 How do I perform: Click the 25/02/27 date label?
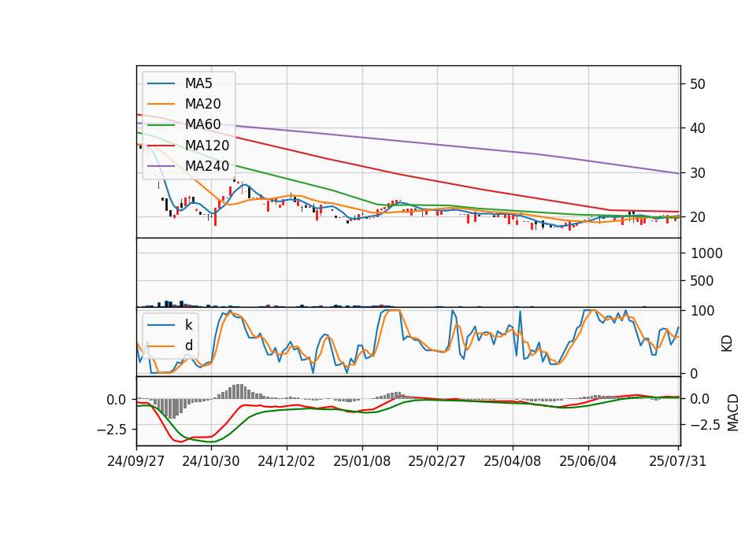click(437, 461)
